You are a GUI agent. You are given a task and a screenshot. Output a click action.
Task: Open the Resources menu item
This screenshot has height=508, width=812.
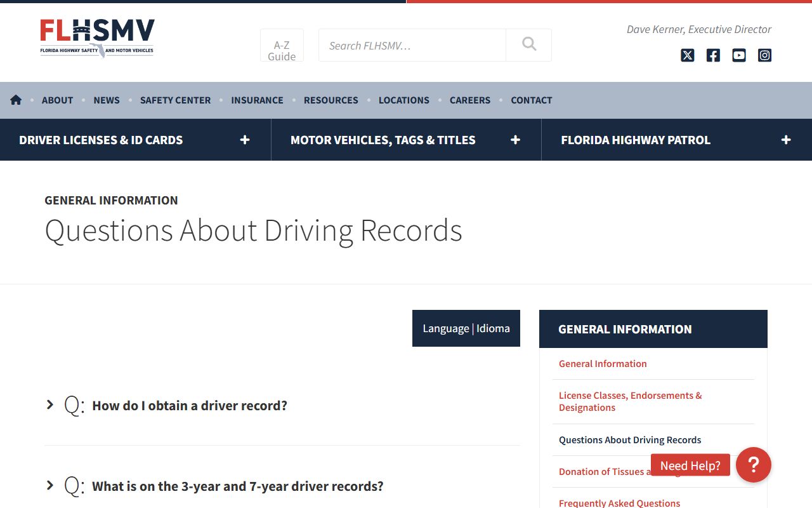pyautogui.click(x=331, y=100)
